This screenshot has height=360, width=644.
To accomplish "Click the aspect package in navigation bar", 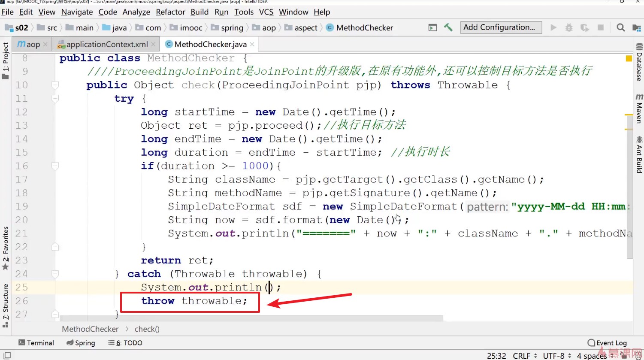I will point(301,28).
